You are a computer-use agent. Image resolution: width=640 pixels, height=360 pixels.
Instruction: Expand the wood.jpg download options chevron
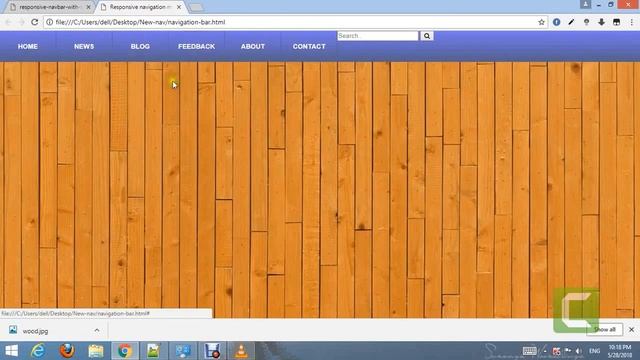click(x=97, y=331)
